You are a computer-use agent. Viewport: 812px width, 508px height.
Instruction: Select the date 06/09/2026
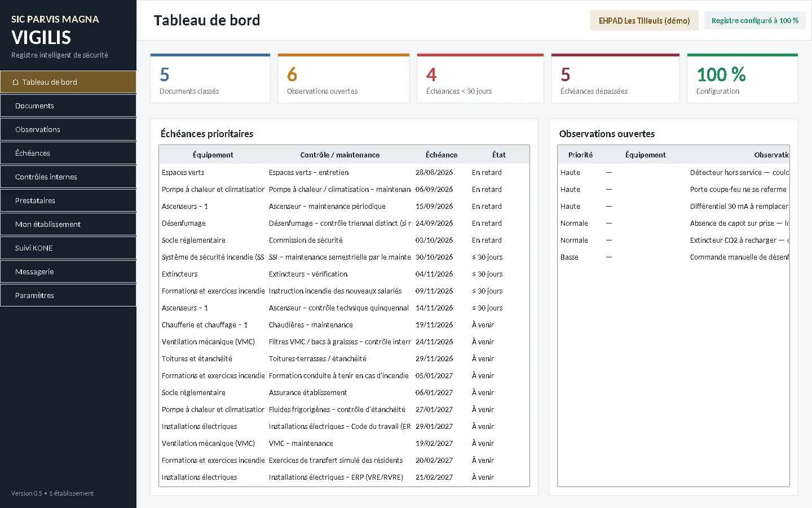(434, 189)
